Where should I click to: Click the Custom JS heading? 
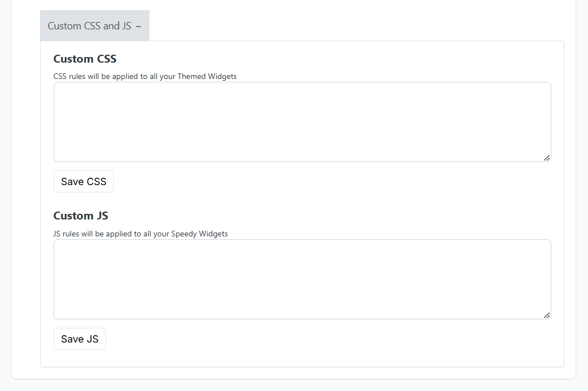[81, 216]
